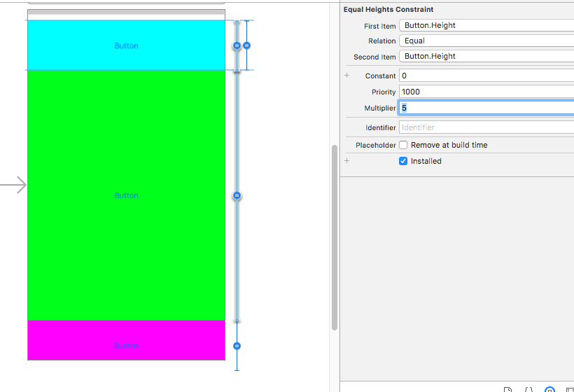
Task: Click the Multiplier field
Action: pos(486,108)
